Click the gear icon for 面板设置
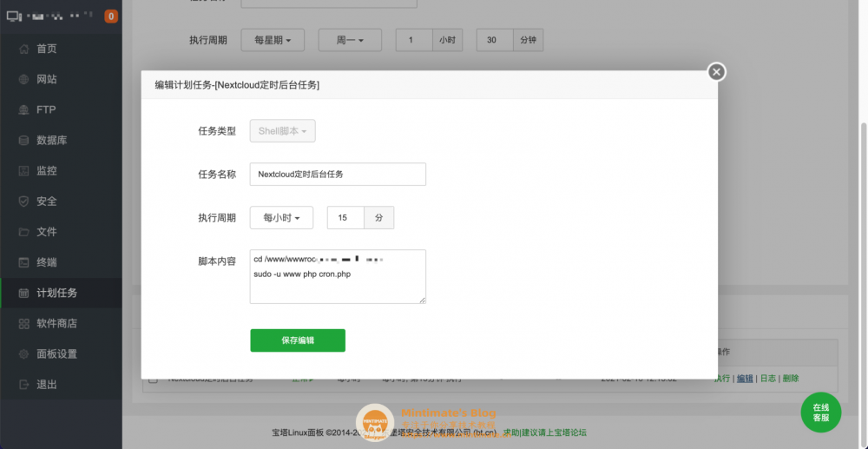 23,353
